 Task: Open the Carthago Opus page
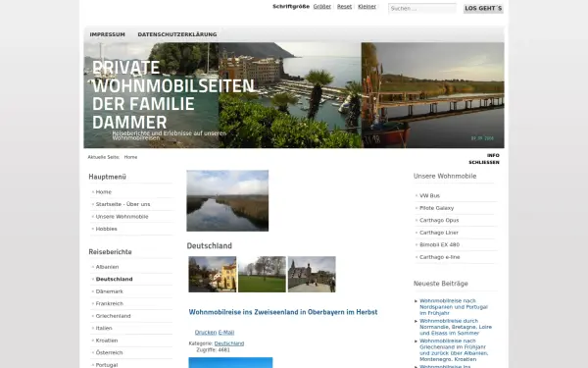[439, 221]
